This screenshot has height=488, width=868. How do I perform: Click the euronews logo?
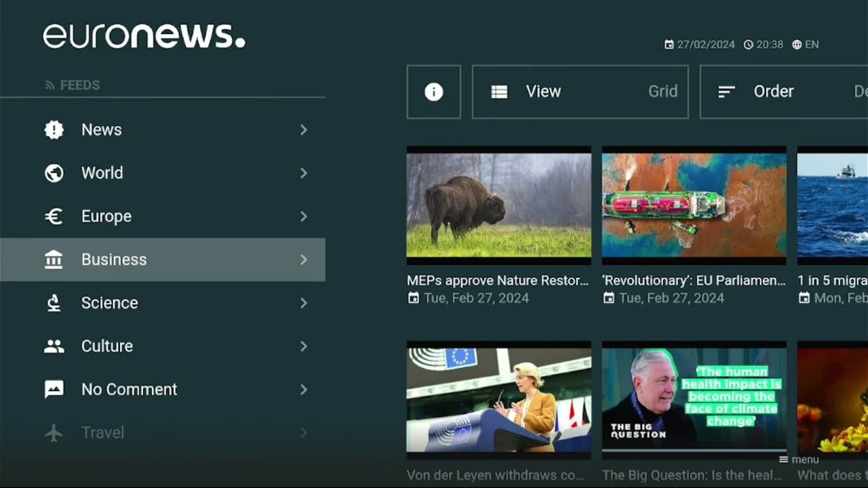tap(144, 36)
